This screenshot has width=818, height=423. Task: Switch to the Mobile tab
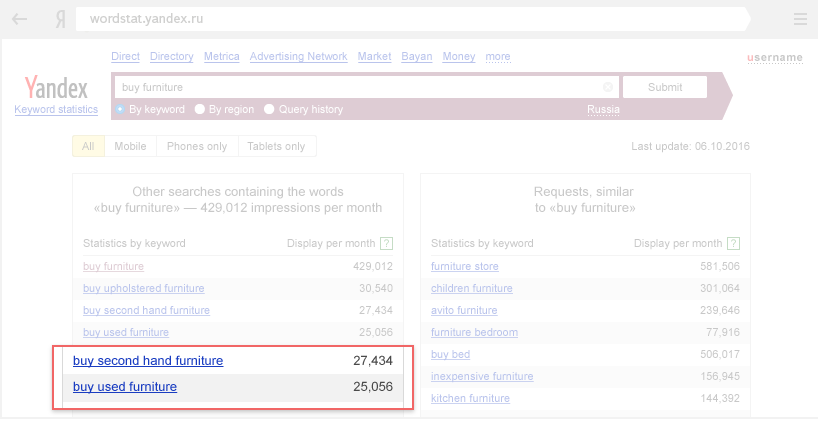[130, 146]
